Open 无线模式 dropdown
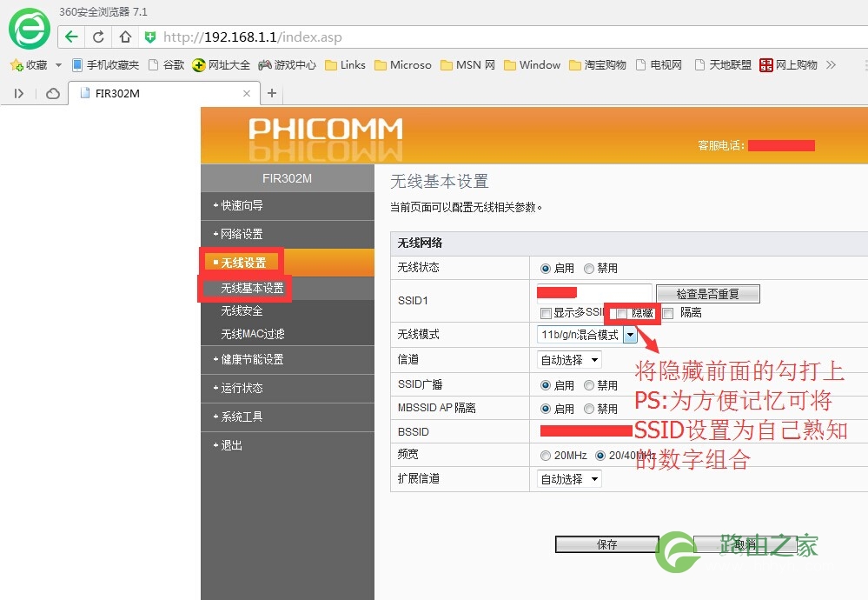 586,335
